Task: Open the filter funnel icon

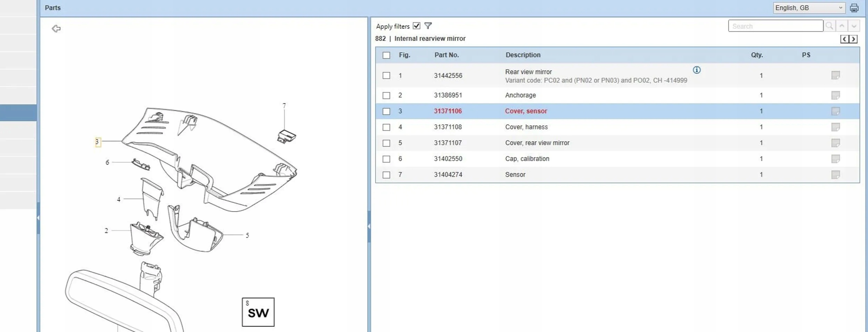Action: point(428,26)
